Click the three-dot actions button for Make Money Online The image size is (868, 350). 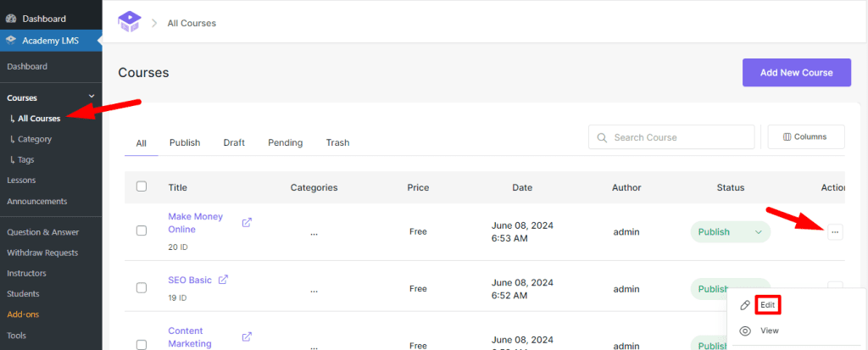[835, 232]
